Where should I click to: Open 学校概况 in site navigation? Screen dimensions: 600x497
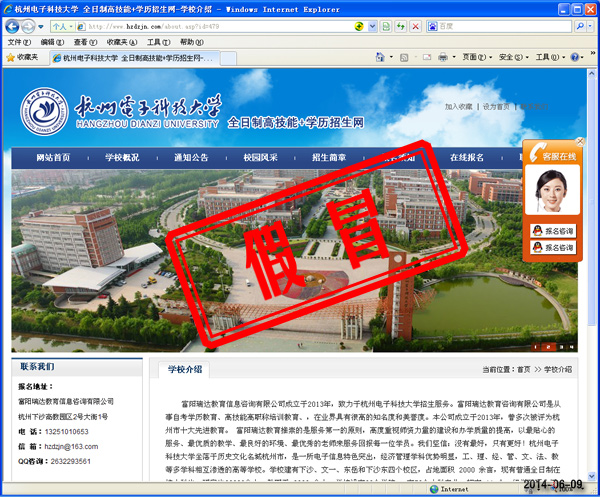122,158
